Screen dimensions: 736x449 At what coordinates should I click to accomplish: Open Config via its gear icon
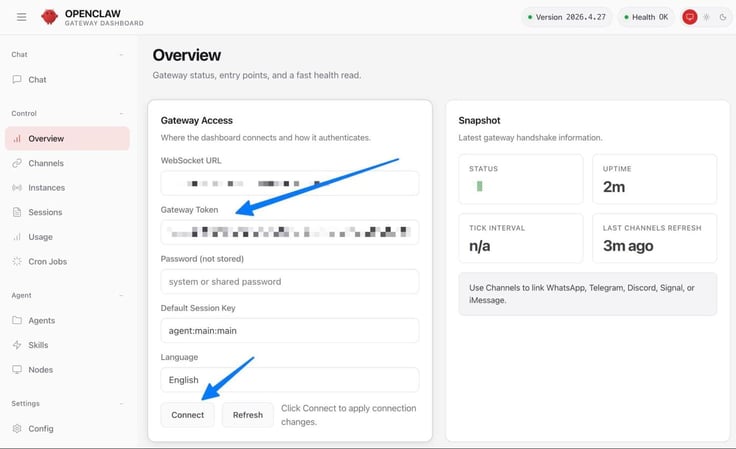pyautogui.click(x=17, y=428)
